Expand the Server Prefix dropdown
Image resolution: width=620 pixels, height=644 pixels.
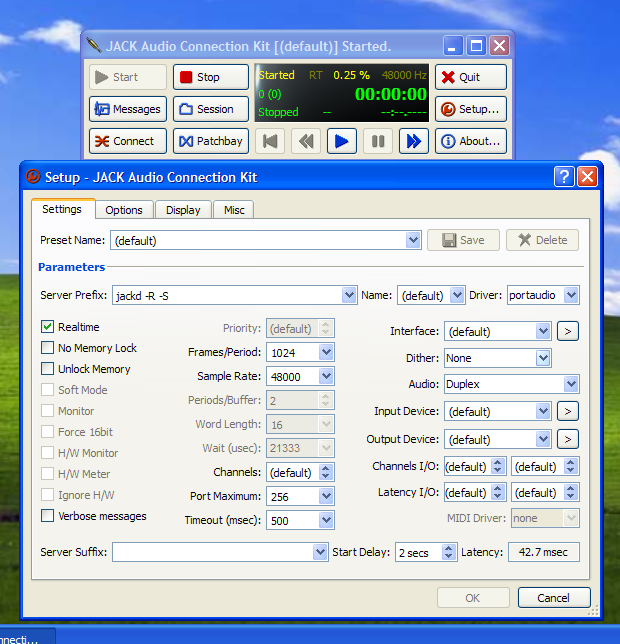pyautogui.click(x=349, y=295)
